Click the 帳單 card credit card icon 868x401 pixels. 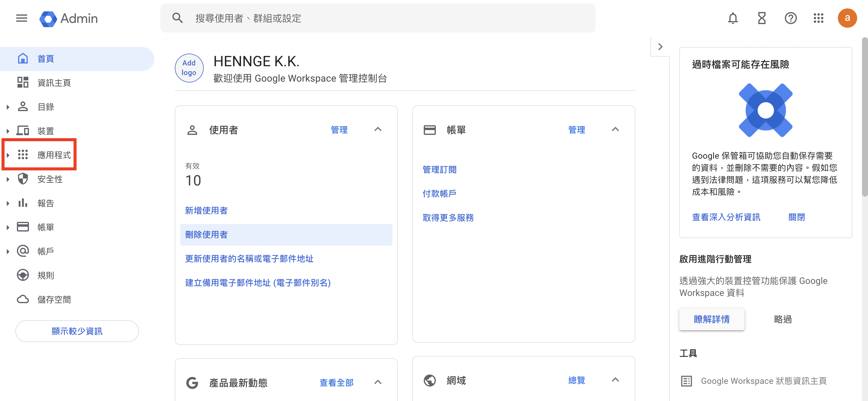pos(429,130)
